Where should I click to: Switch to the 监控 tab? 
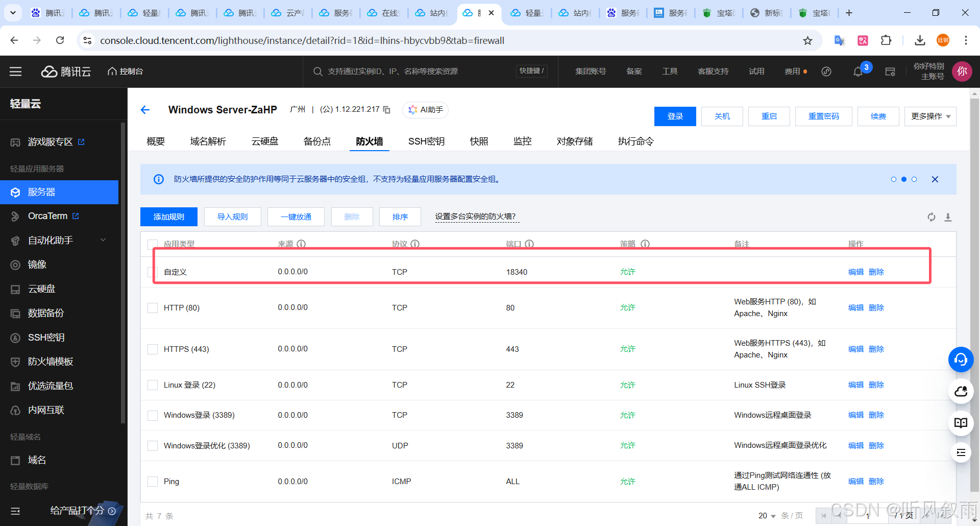tap(522, 141)
